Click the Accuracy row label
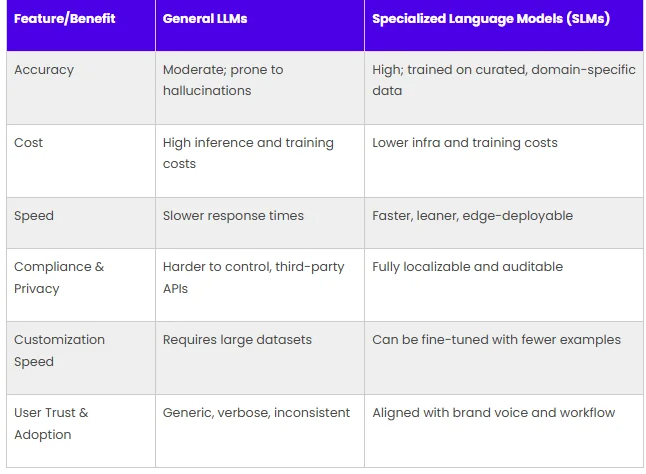This screenshot has width=646, height=474. [44, 70]
